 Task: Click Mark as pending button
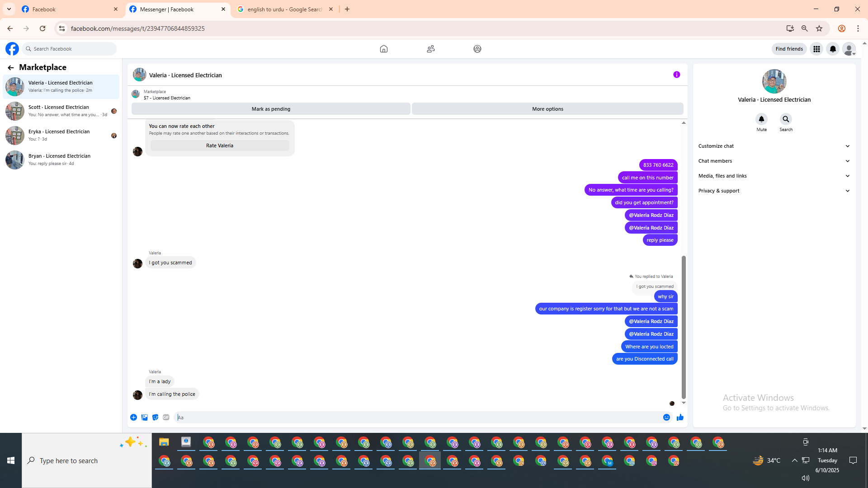click(x=271, y=109)
